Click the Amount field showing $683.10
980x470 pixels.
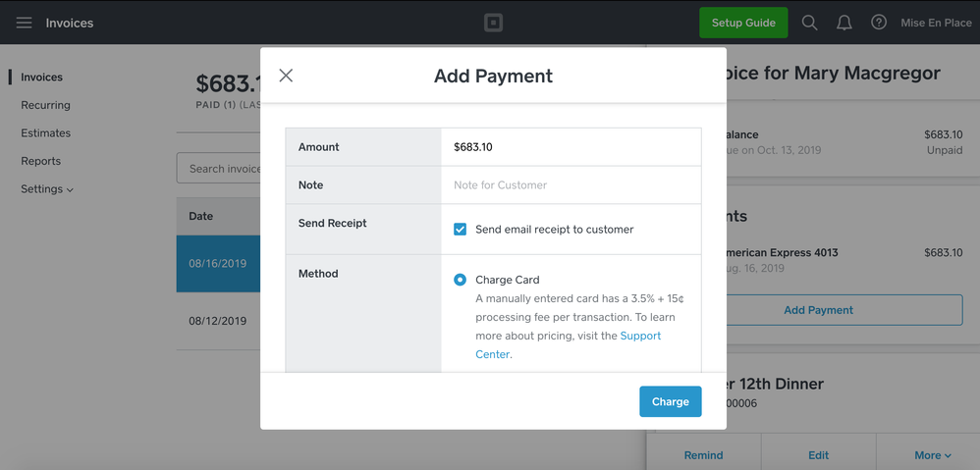coord(570,147)
